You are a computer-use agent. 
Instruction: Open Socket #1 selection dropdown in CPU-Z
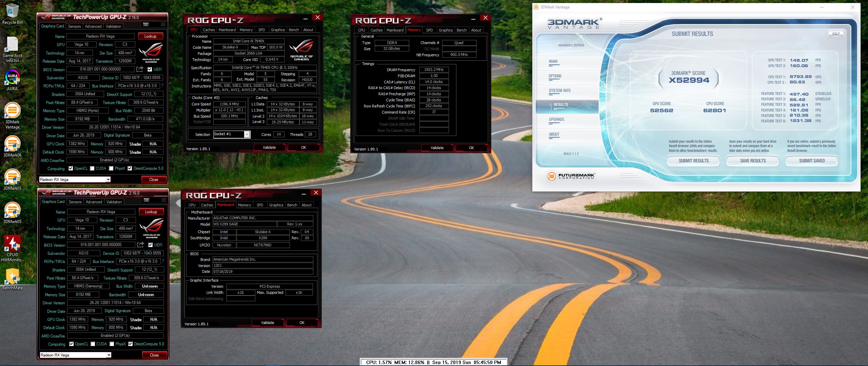(247, 135)
